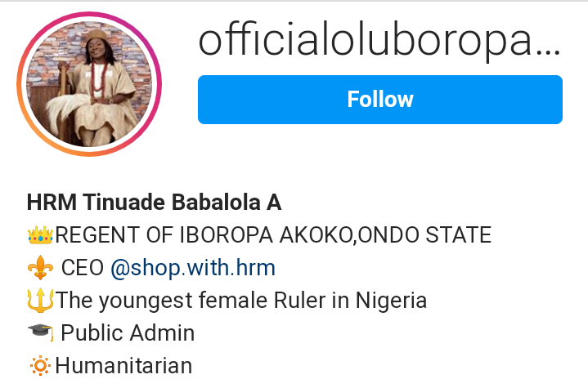Click the blue Follow button
The width and height of the screenshot is (588, 388).
tap(380, 100)
